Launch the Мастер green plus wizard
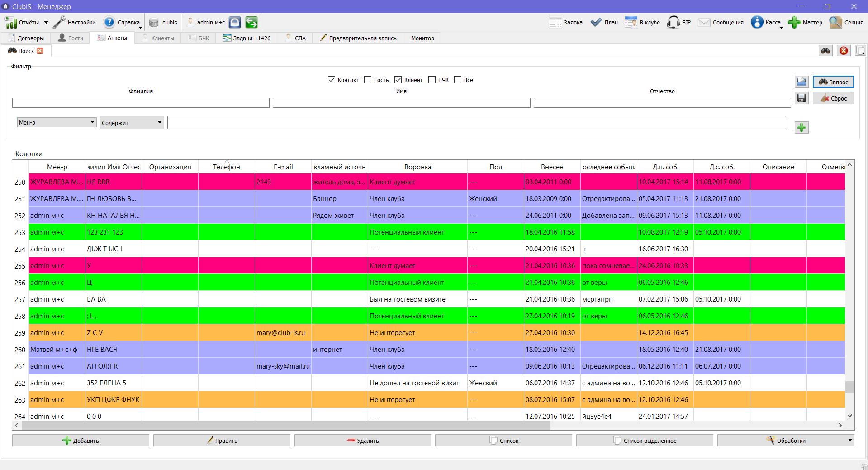The height and width of the screenshot is (470, 868). click(805, 22)
